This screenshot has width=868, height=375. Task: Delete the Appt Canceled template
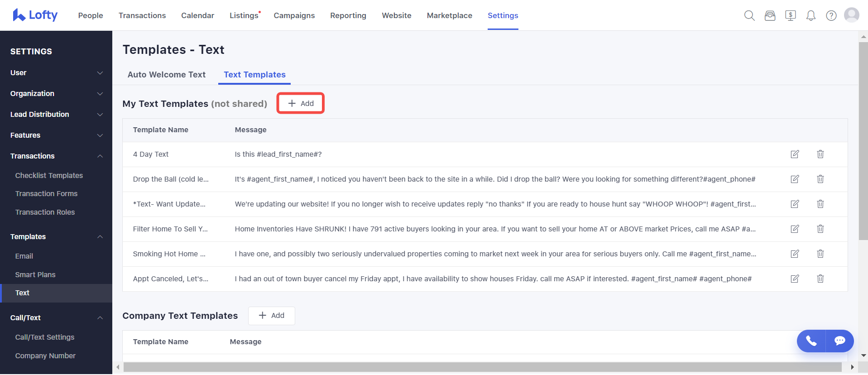pos(820,279)
